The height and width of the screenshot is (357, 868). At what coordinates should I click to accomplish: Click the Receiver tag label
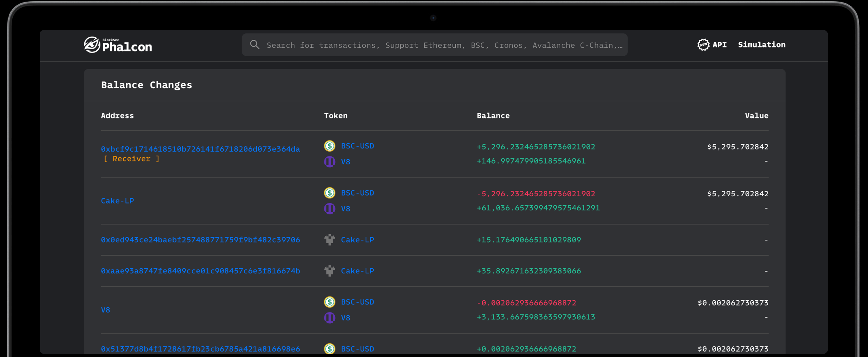132,159
